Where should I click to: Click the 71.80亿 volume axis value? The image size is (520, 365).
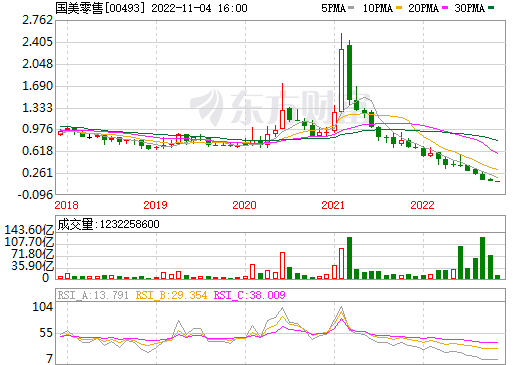[x=32, y=254]
